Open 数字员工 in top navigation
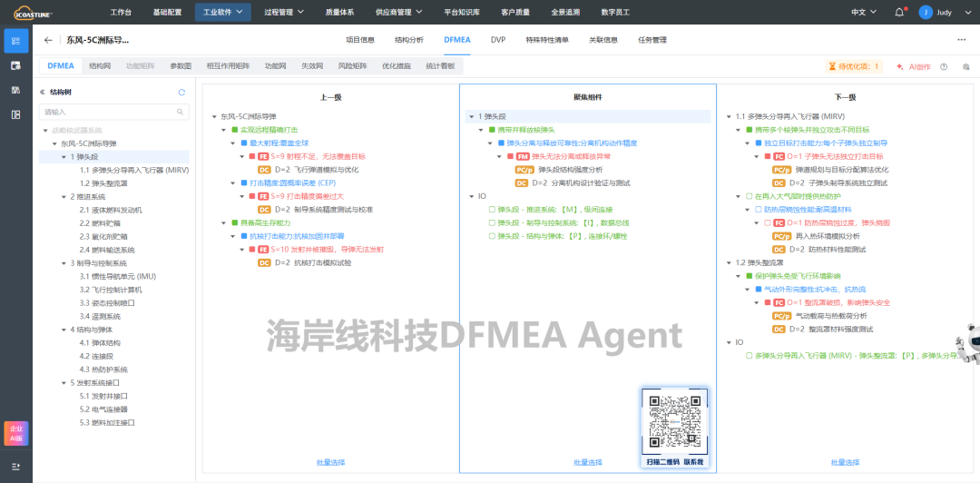Screen dimensions: 980x483 point(615,12)
